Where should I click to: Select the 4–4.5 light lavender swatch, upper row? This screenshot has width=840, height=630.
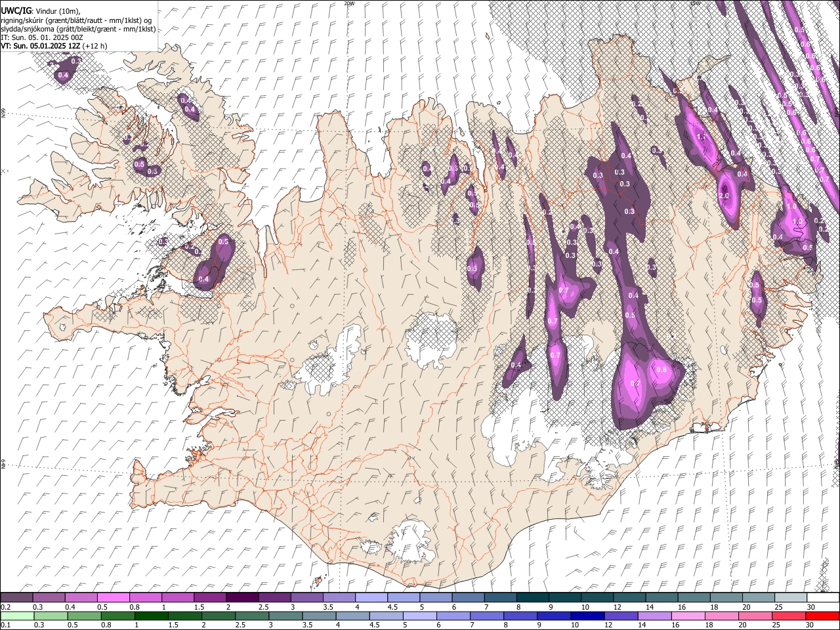coord(371,598)
